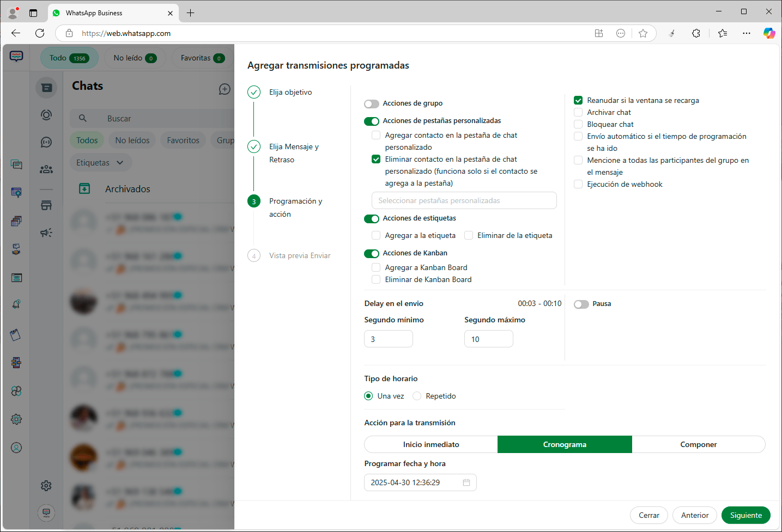Check the Archivar chat checkbox
Screen dimensions: 782x532
click(578, 112)
